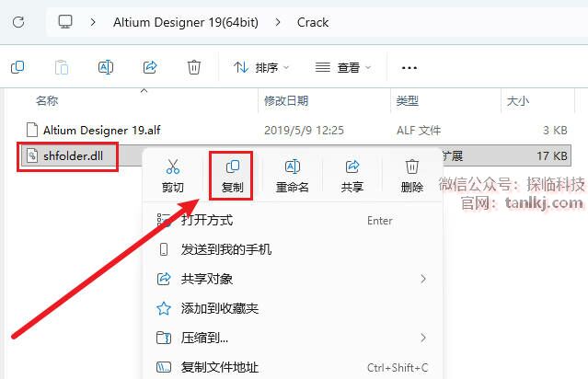Image resolution: width=588 pixels, height=379 pixels.
Task: Click the toolbar Rename icon
Action: coord(106,67)
